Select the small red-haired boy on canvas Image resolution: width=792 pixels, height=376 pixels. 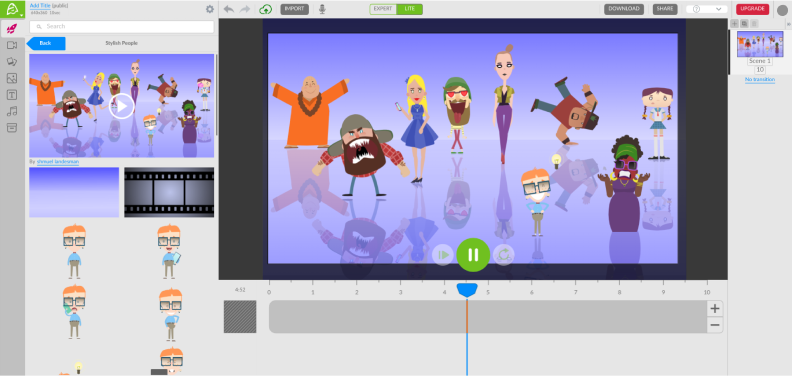[536, 203]
